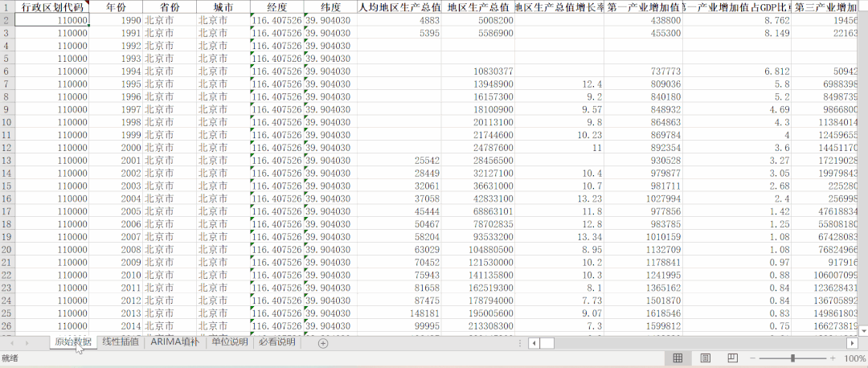Viewport: 868px width, 368px height.
Task: Click the 就绪 status bar text
Action: 10,358
